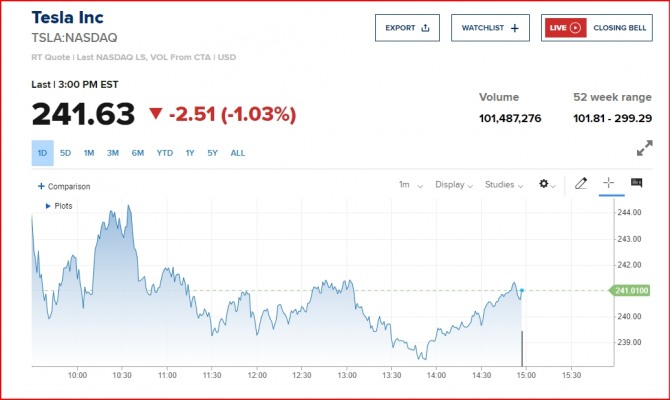Open the 1m interval dropdown

pyautogui.click(x=410, y=185)
